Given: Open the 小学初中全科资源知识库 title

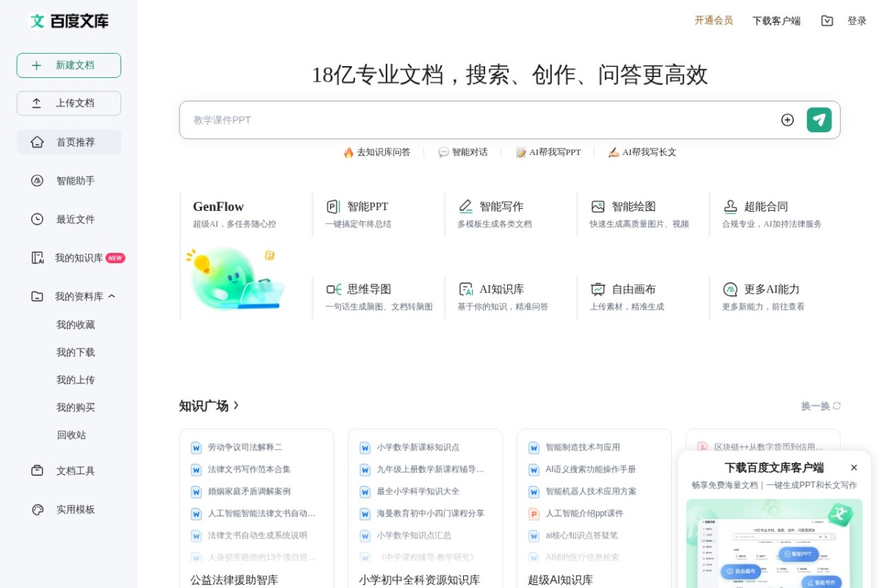Looking at the screenshot, I should click(420, 580).
